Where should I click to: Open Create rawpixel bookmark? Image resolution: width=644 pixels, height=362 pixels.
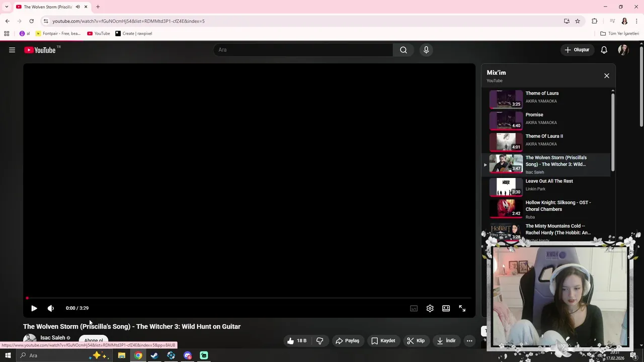[x=133, y=34]
